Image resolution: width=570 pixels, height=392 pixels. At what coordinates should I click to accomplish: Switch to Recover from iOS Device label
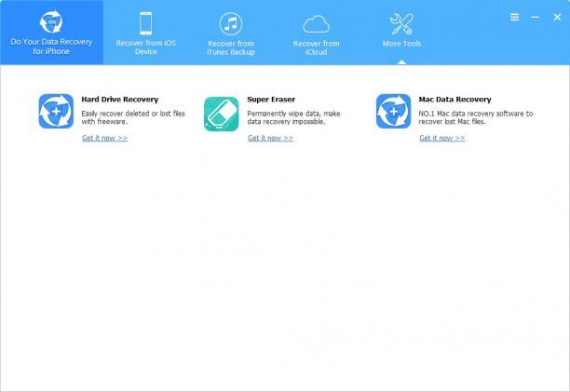click(x=146, y=47)
